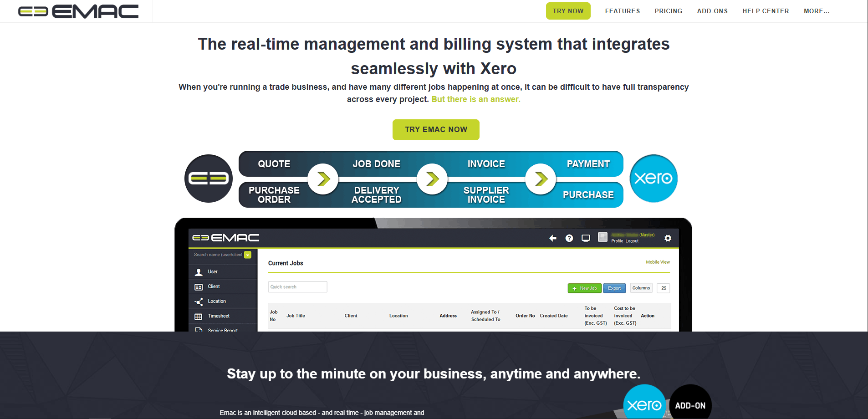Click the Location column header
The image size is (868, 419).
(398, 316)
